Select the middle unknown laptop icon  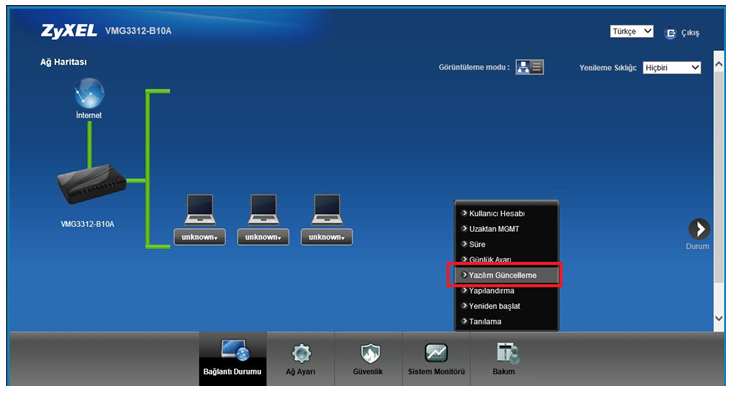coord(264,210)
